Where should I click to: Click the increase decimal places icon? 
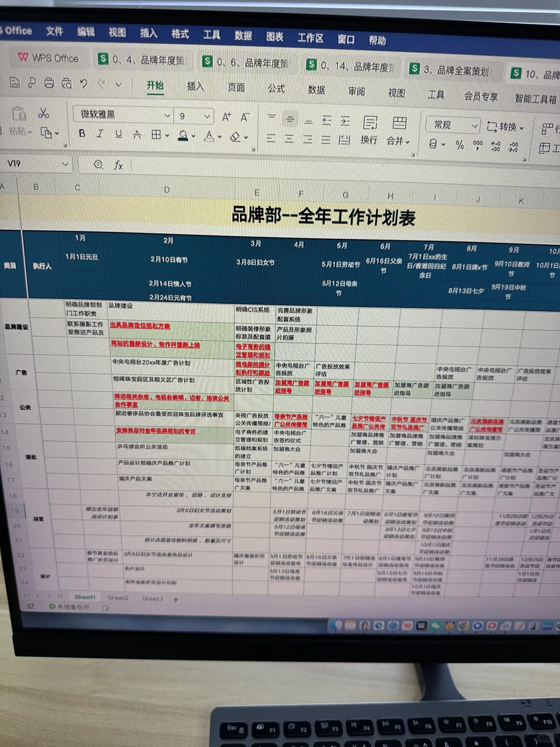(x=495, y=146)
